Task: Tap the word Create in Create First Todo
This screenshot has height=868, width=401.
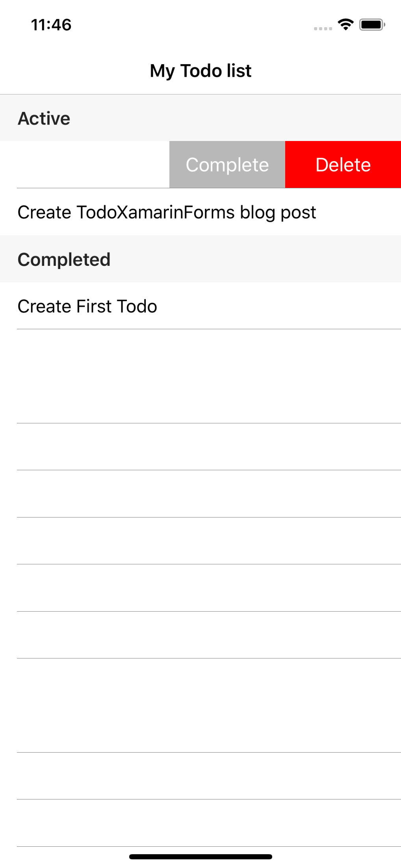Action: tap(45, 306)
